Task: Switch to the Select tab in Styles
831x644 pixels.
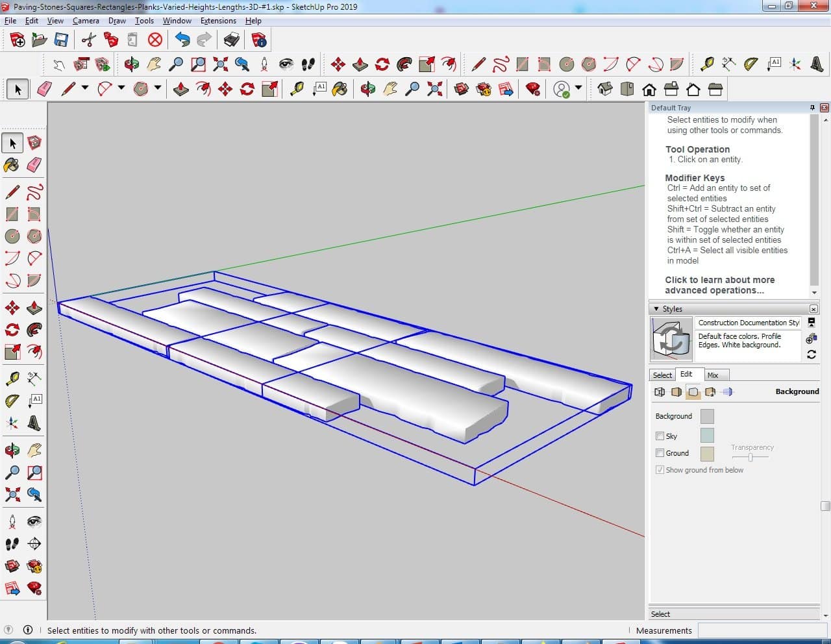Action: tap(662, 375)
